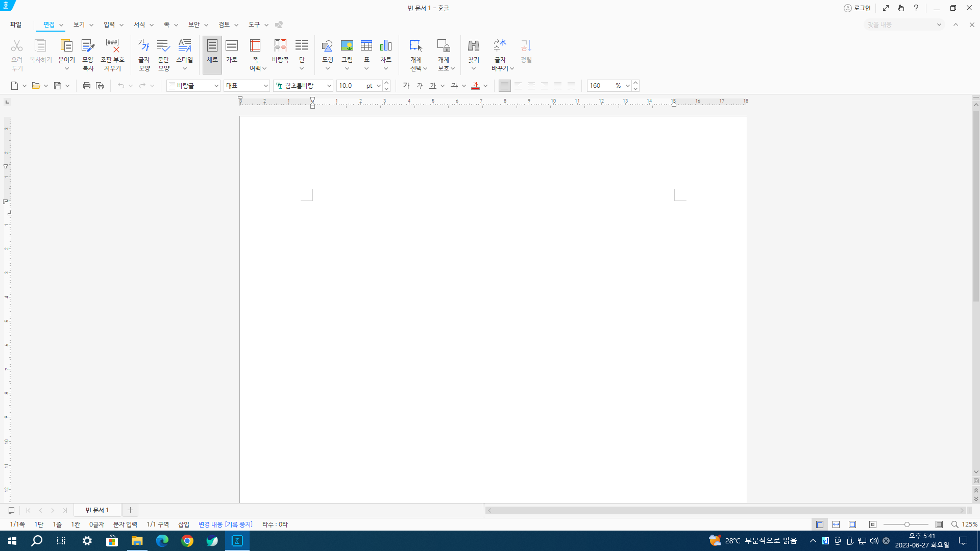980x551 pixels.
Task: Open the 파일 menu
Action: point(16,24)
